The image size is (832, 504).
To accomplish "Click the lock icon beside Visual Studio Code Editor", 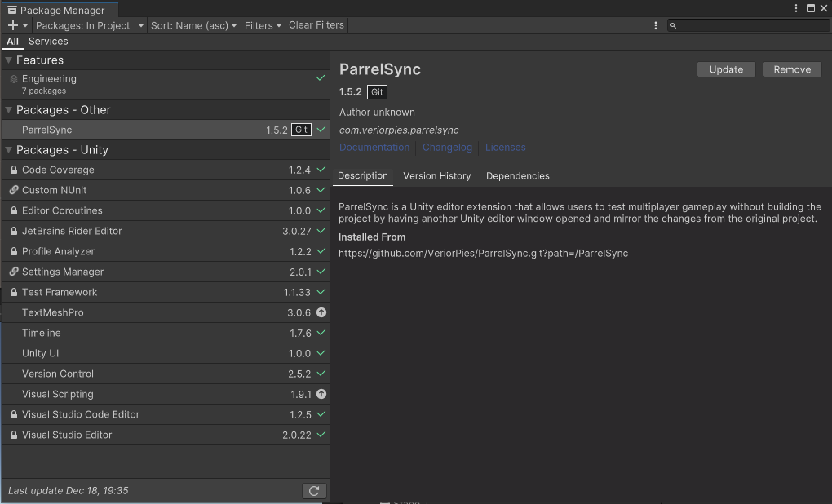I will [x=14, y=414].
